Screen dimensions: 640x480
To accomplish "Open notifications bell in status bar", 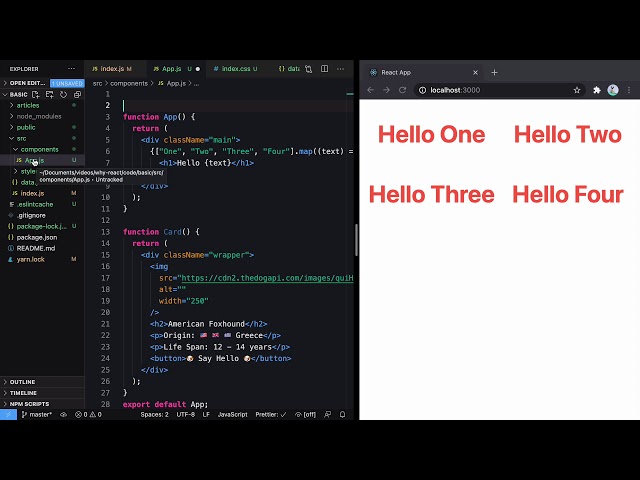I will coord(342,414).
